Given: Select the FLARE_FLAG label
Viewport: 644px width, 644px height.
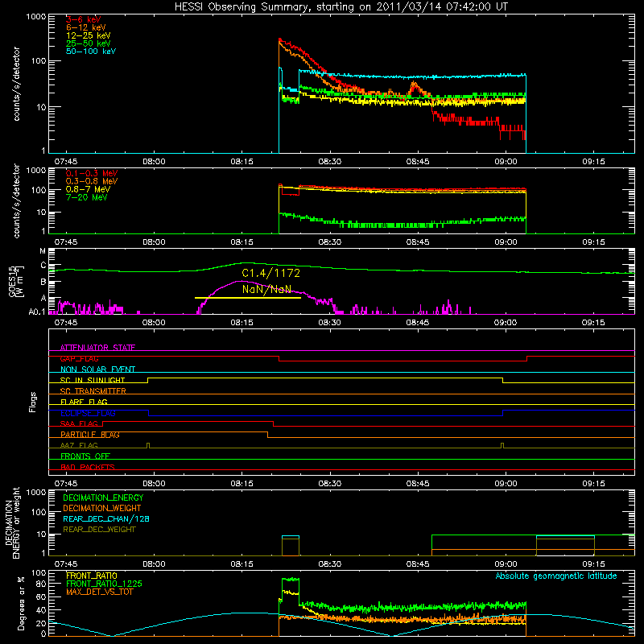Looking at the screenshot, I should click(84, 402).
